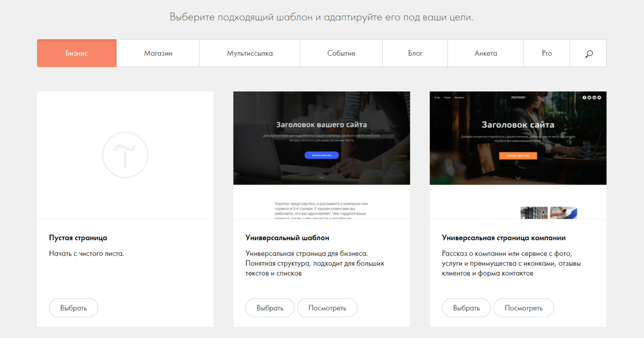Switch to the Магазин tab
Image resolution: width=644 pixels, height=338 pixels.
pyautogui.click(x=158, y=53)
